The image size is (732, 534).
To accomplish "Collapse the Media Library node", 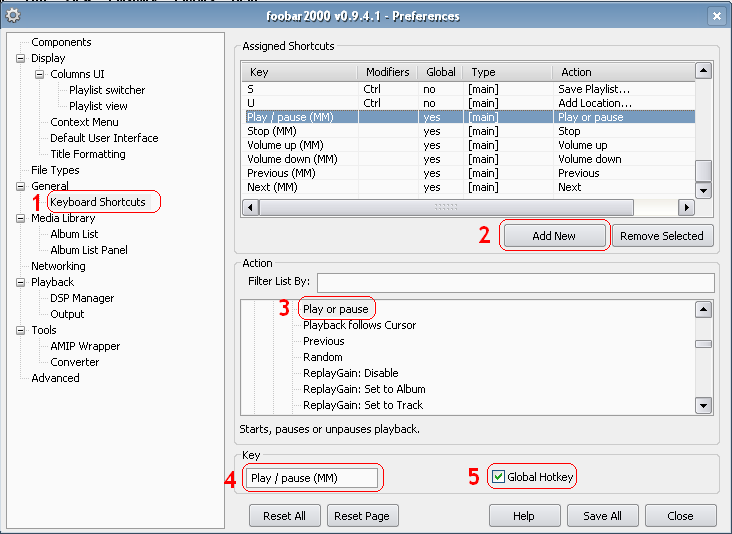I will click(21, 218).
